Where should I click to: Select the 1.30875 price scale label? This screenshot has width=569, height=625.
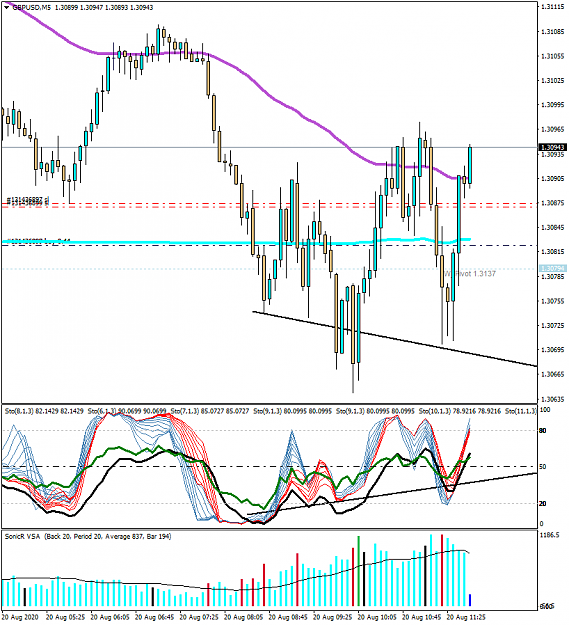click(553, 203)
